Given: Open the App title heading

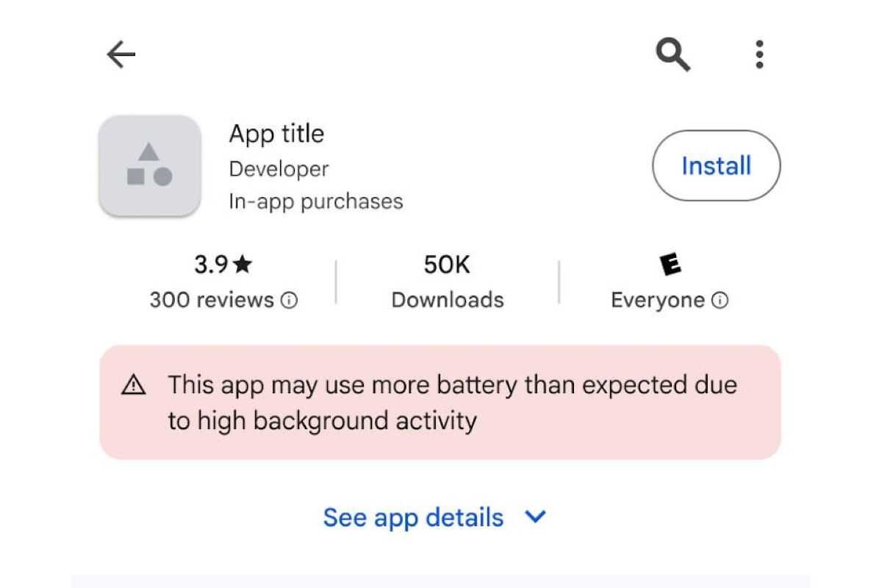Looking at the screenshot, I should click(276, 134).
